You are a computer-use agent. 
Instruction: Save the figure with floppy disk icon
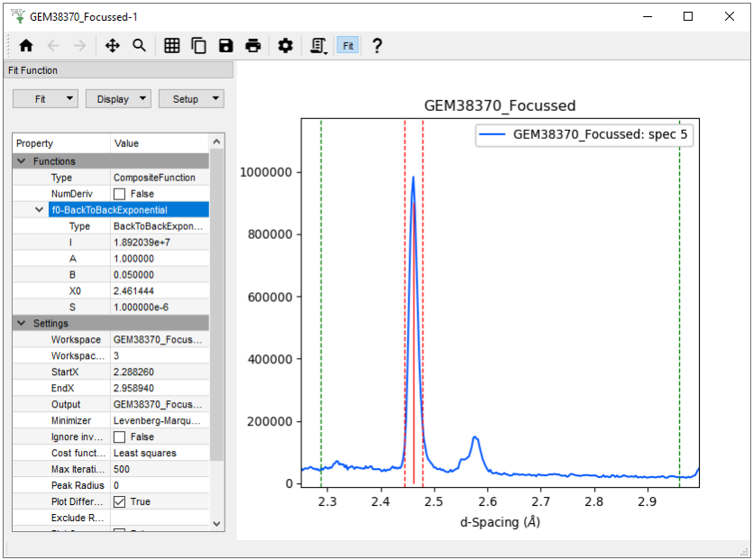click(x=225, y=46)
